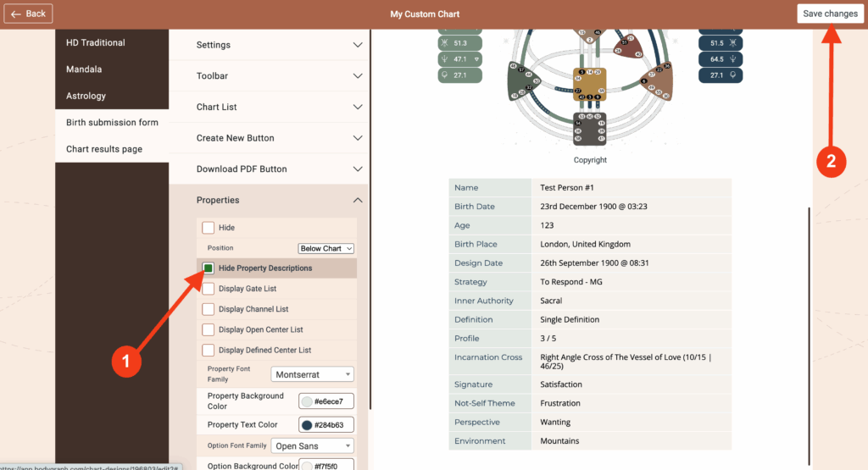Viewport: 868px width, 470px height.
Task: Click the Pluto 27.1 design planet pill
Action: (x=460, y=75)
